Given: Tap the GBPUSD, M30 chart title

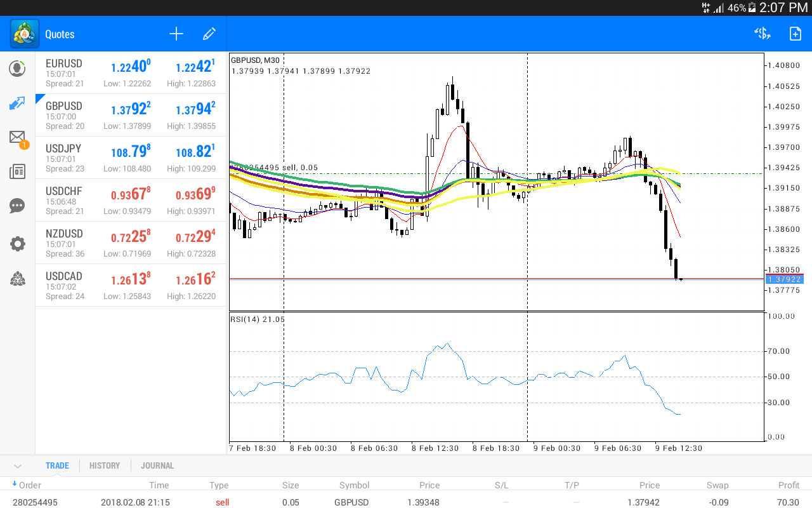Looking at the screenshot, I should point(255,60).
